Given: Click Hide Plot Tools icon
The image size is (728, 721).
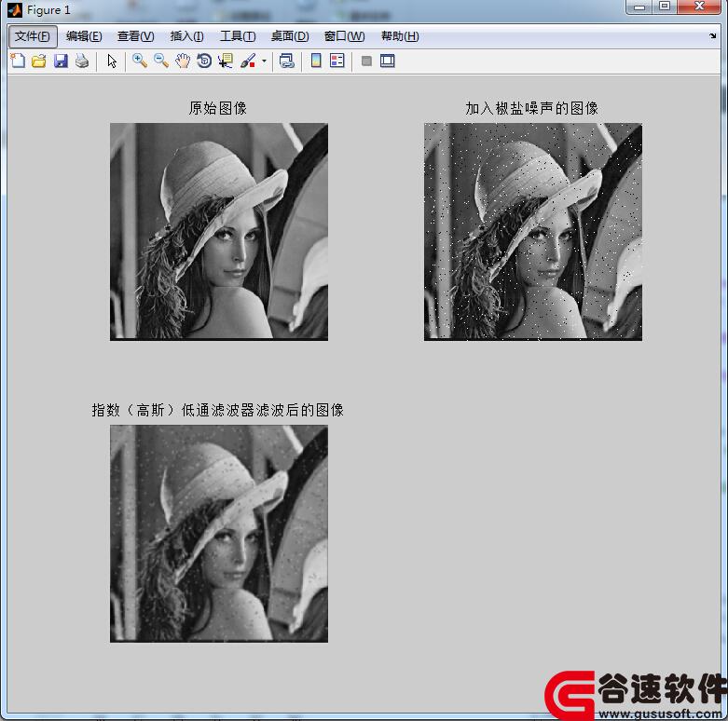Looking at the screenshot, I should [366, 61].
